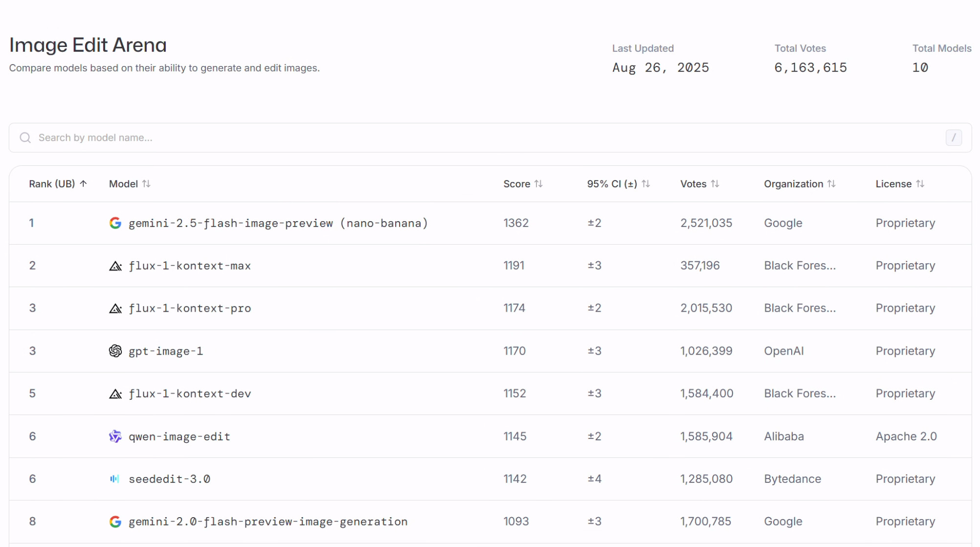Click the Total Models value 10
This screenshot has height=547, width=980.
920,68
